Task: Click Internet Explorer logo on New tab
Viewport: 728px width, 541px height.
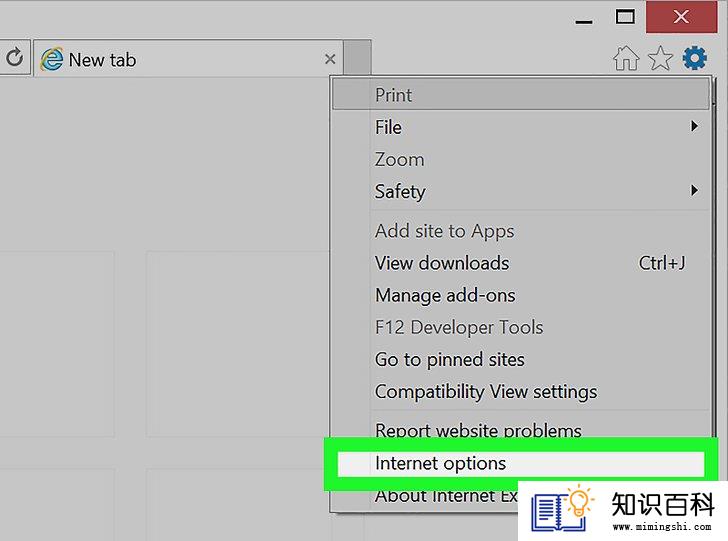Action: coord(52,59)
